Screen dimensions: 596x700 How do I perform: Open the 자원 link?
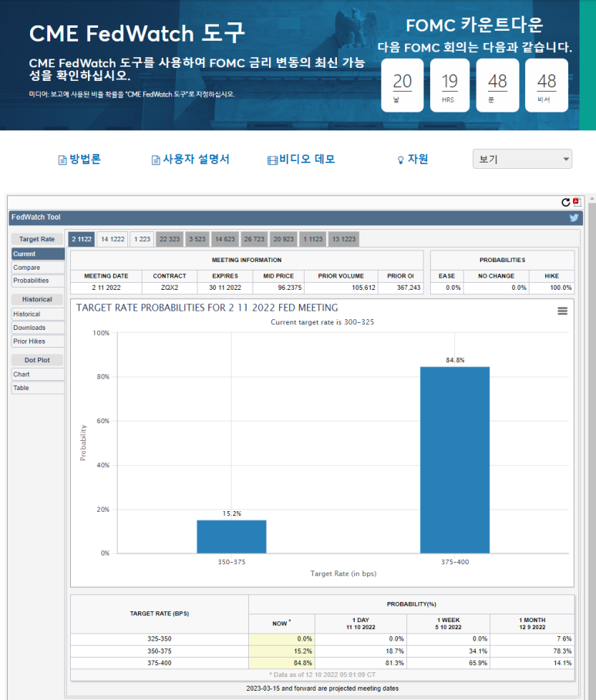click(x=418, y=159)
